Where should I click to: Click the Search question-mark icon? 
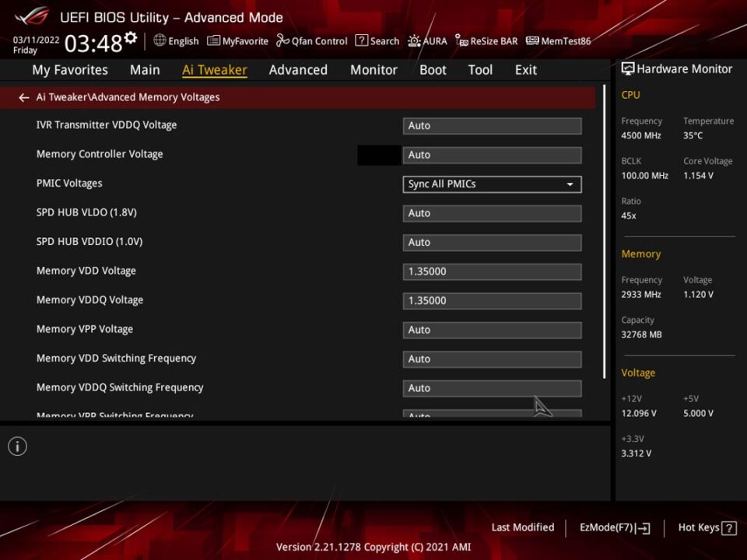pos(362,40)
